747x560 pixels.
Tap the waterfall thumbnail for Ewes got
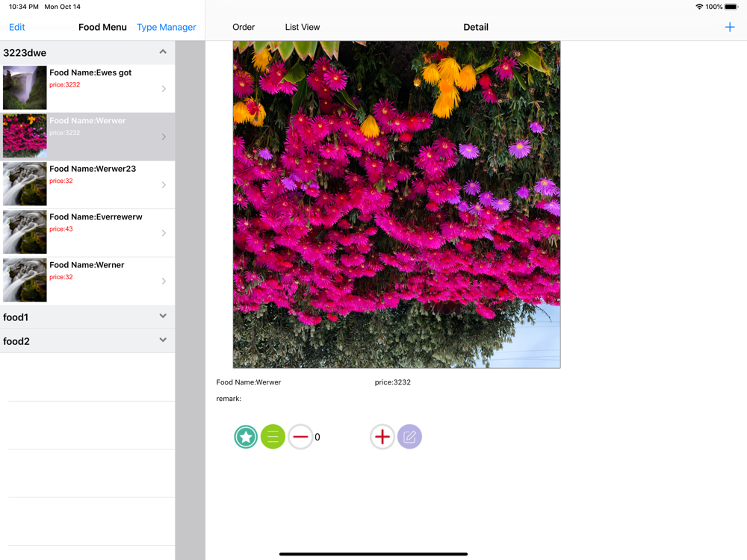25,88
